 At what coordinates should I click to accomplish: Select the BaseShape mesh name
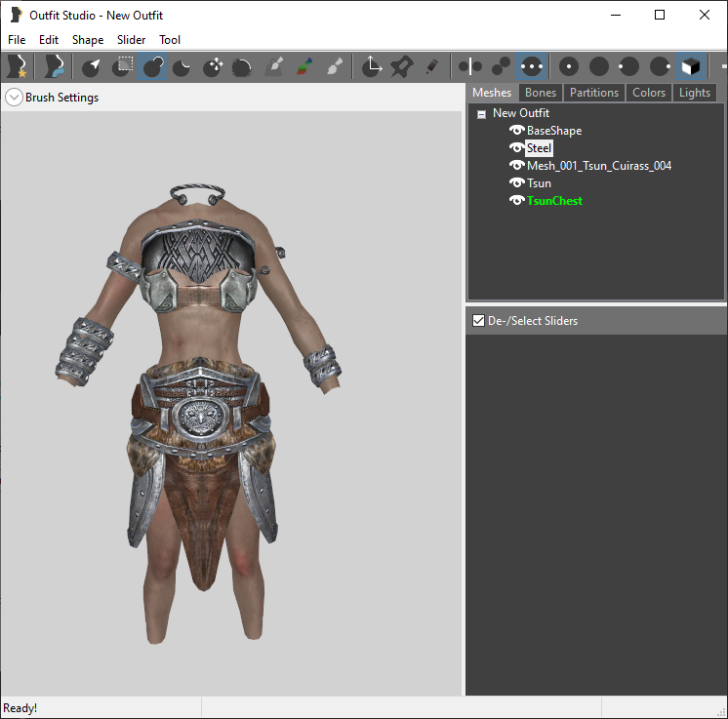tap(554, 131)
